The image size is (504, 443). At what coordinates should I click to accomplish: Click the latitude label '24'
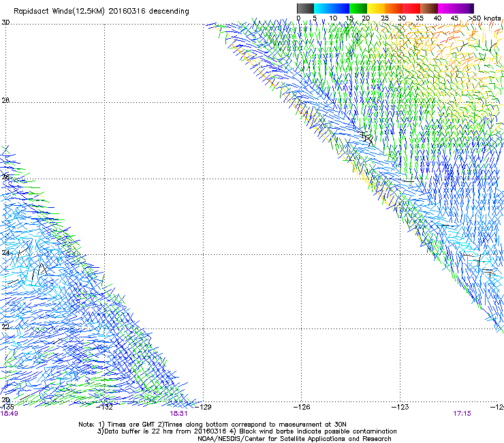pyautogui.click(x=5, y=253)
